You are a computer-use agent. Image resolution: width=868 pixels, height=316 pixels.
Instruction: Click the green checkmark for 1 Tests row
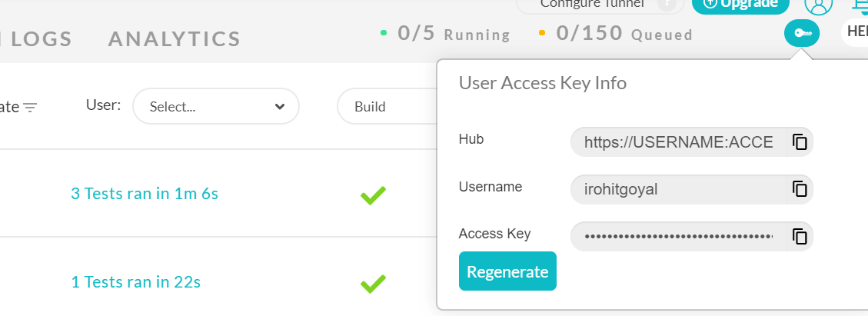(373, 284)
